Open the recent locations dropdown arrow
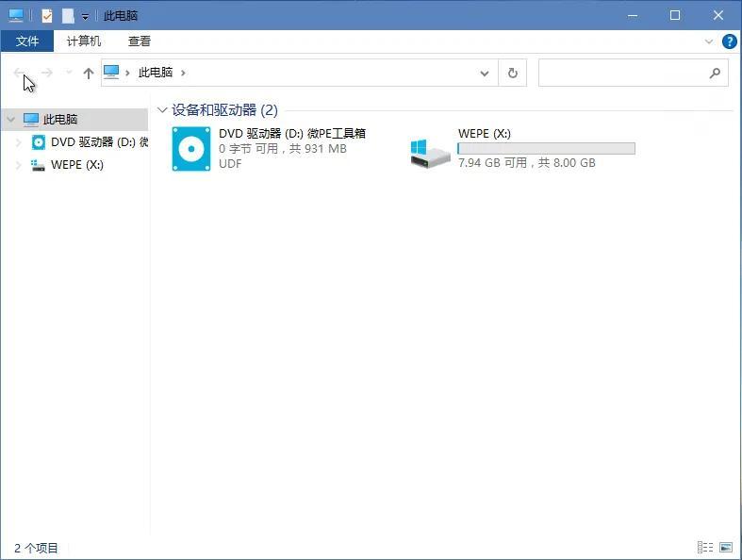Viewport: 742px width, 560px height. pos(69,73)
